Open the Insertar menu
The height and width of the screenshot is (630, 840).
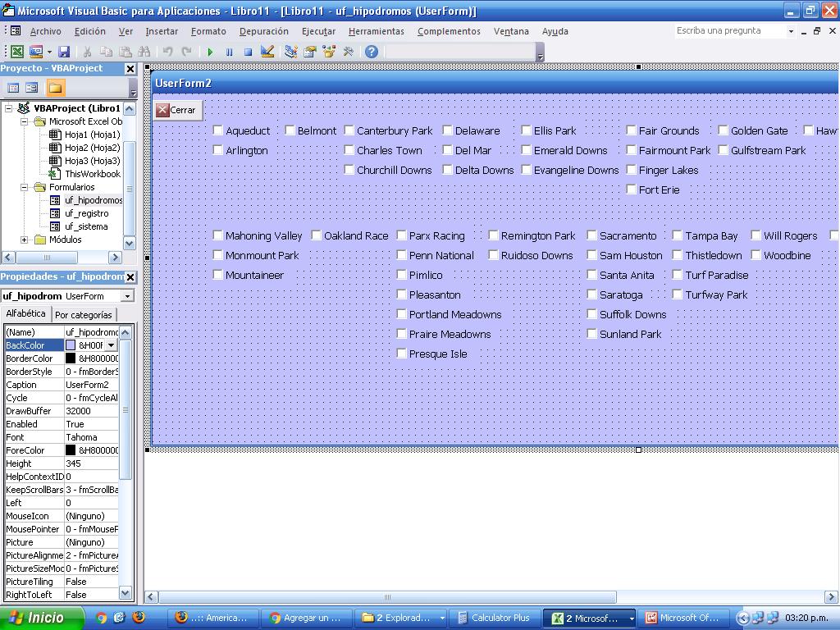(x=162, y=31)
